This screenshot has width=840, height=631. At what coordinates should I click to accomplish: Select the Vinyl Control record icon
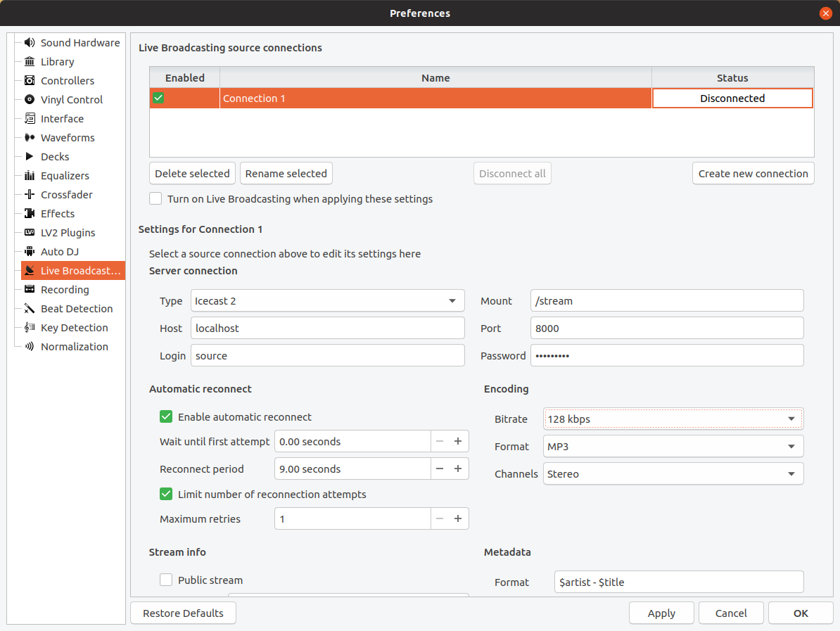(x=30, y=100)
